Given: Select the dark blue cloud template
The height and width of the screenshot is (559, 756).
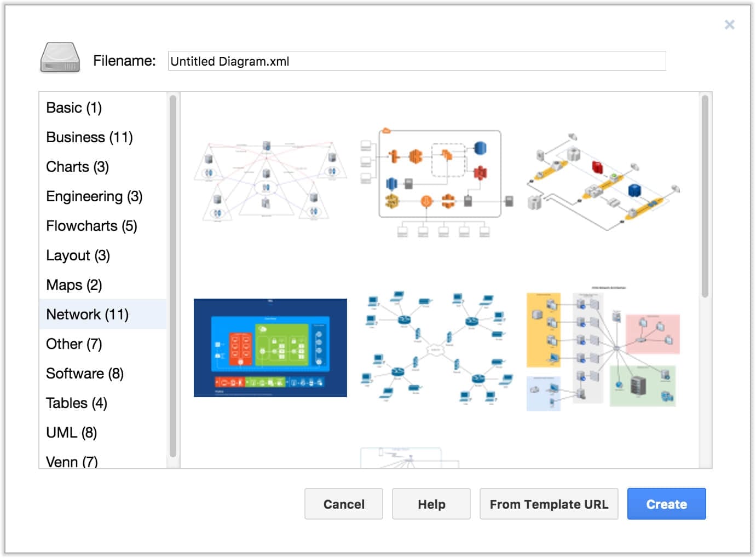Looking at the screenshot, I should (270, 348).
